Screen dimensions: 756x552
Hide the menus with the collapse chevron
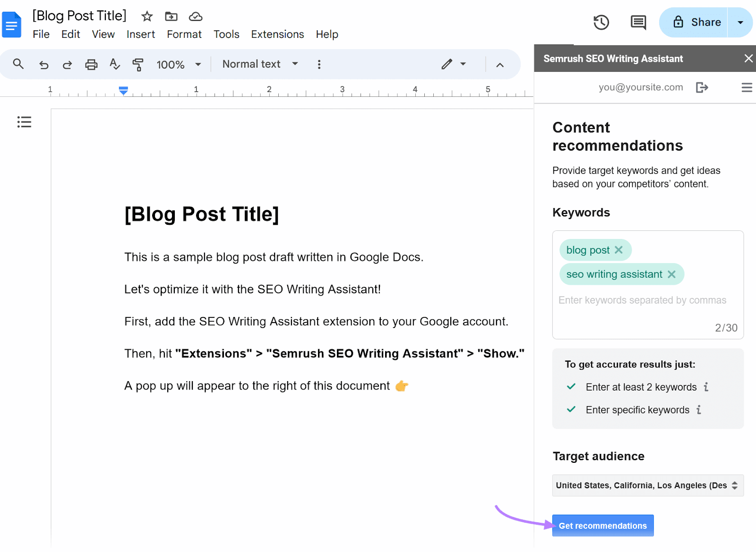[500, 65]
